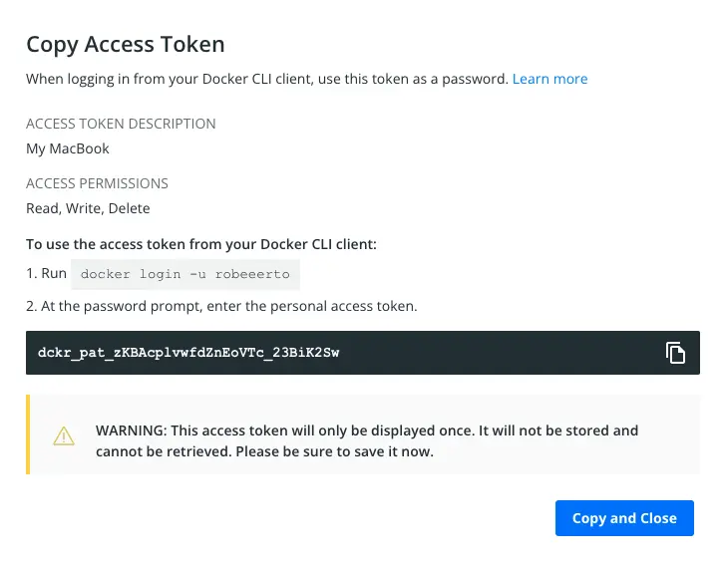Click the Read, Write, Delete permissions text
This screenshot has height=569, width=728.
coord(88,208)
